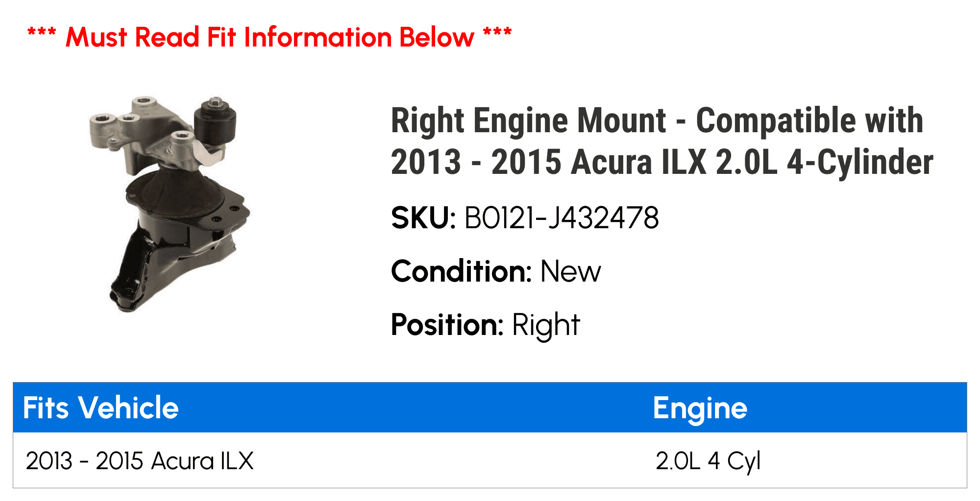Click the value Right next to Position
Viewport: 980px width, 501px height.
pos(546,326)
